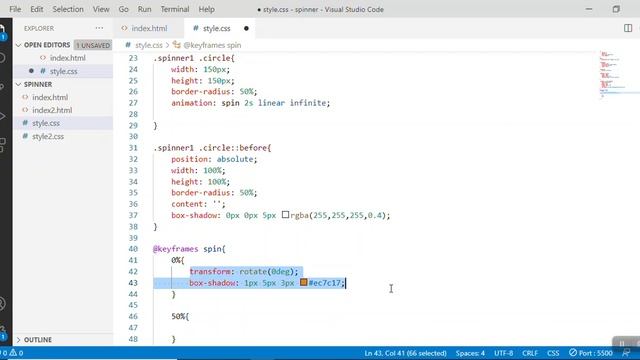Image resolution: width=640 pixels, height=360 pixels.
Task: Open the View menu
Action: [x=101, y=9]
